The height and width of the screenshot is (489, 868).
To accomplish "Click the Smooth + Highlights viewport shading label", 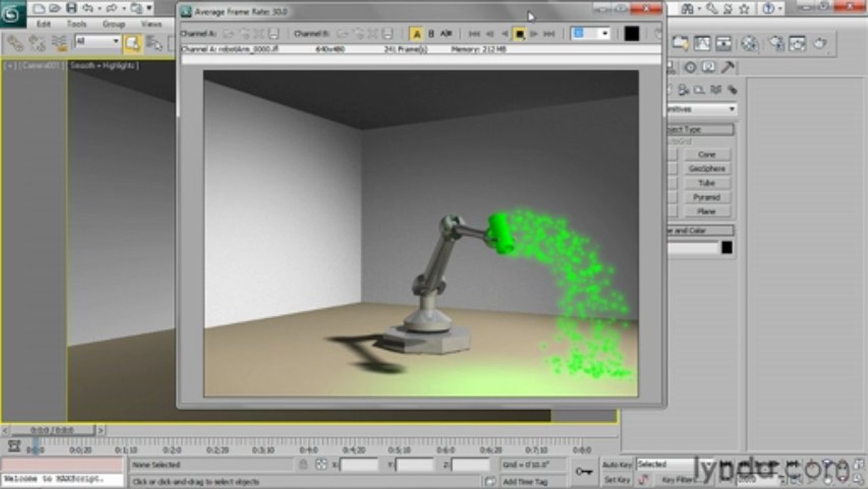I will pos(104,65).
